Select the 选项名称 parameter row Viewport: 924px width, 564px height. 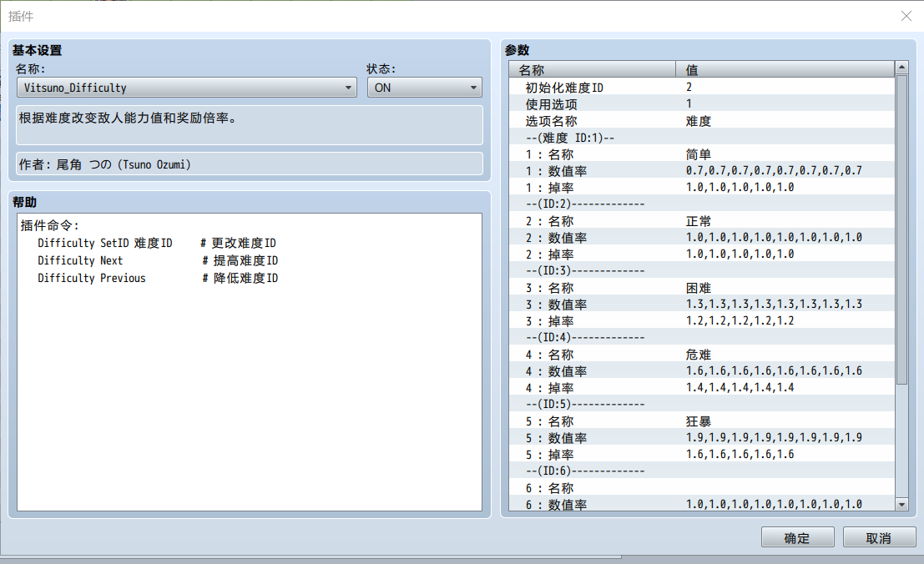pos(702,121)
